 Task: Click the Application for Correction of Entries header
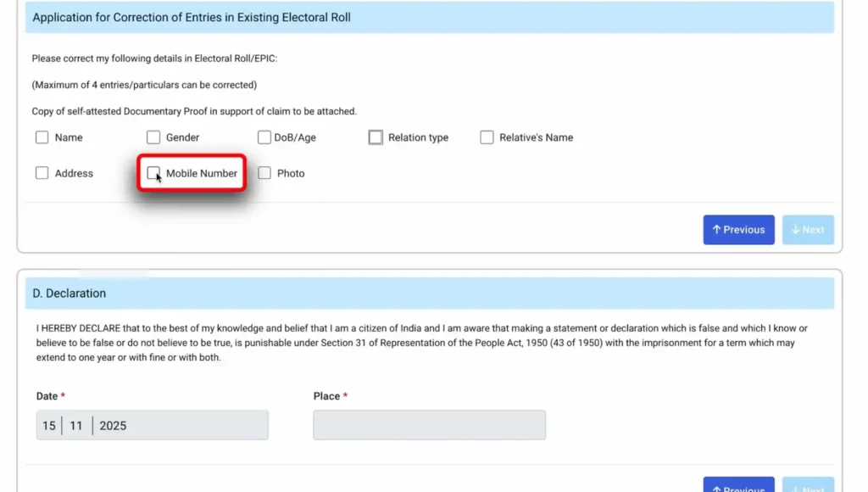click(192, 17)
